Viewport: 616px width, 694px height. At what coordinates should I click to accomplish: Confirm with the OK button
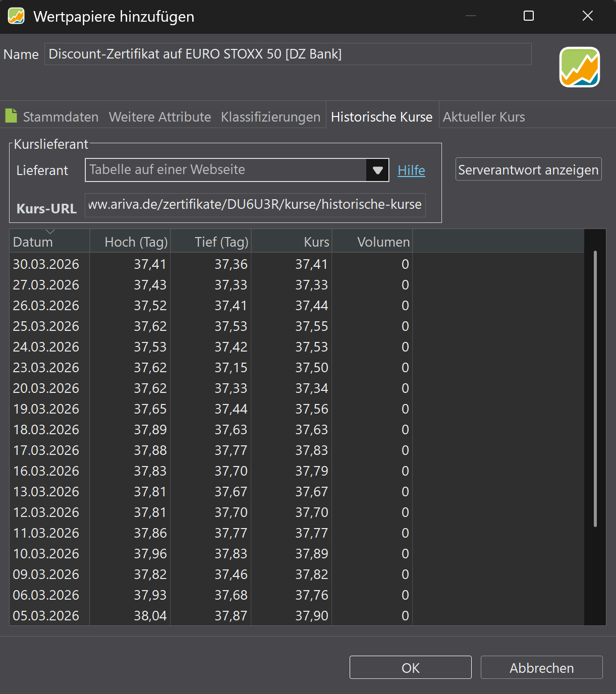point(410,668)
